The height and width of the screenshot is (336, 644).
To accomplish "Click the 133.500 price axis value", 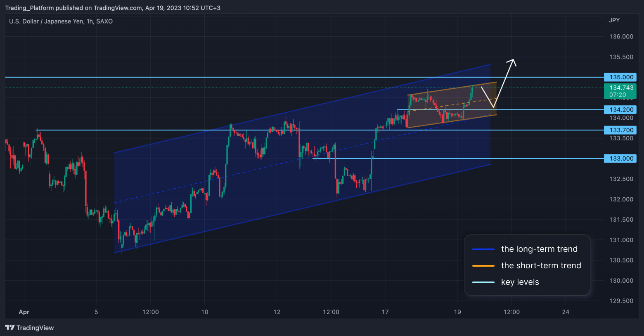I will (x=621, y=138).
